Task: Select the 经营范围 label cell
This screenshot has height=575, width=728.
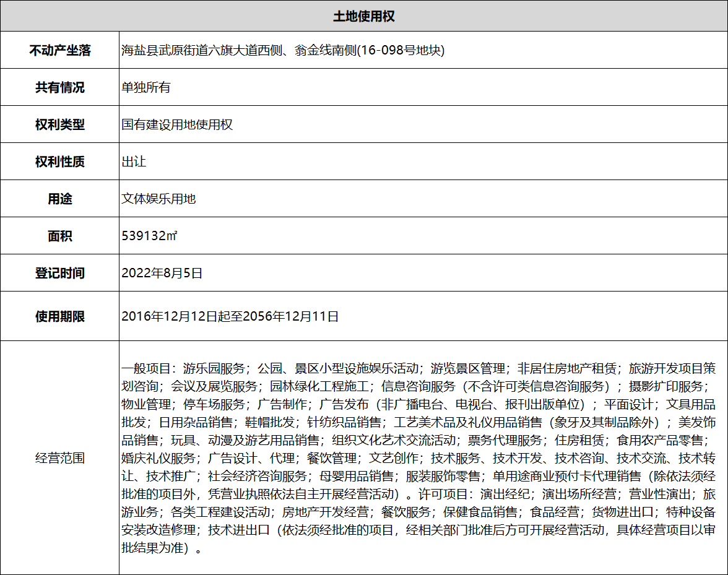Action: tap(60, 458)
